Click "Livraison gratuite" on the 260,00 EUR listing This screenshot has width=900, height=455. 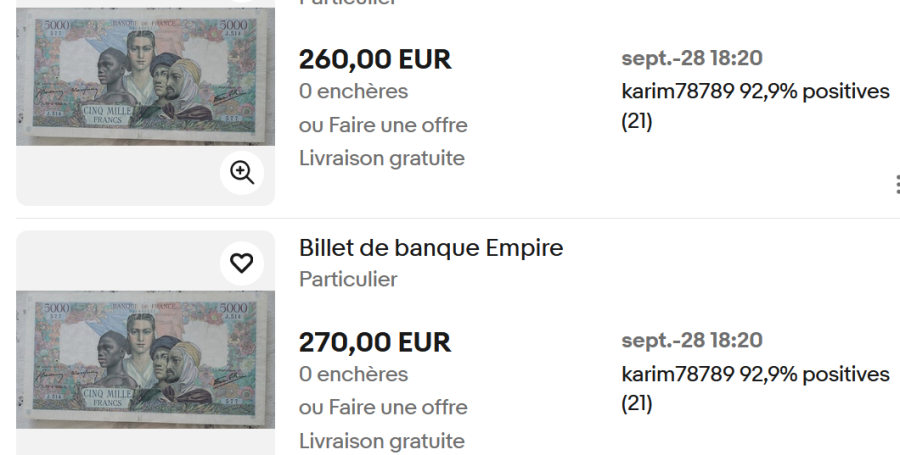pyautogui.click(x=382, y=158)
